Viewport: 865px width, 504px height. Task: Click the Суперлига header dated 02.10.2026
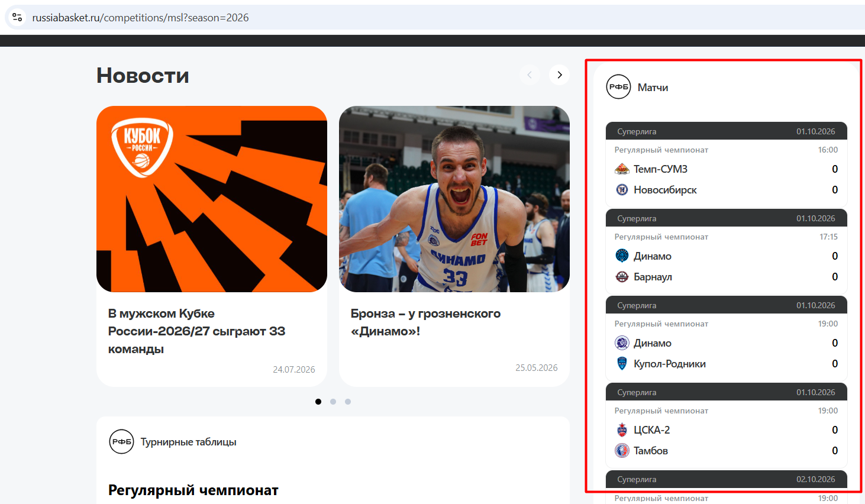click(727, 479)
